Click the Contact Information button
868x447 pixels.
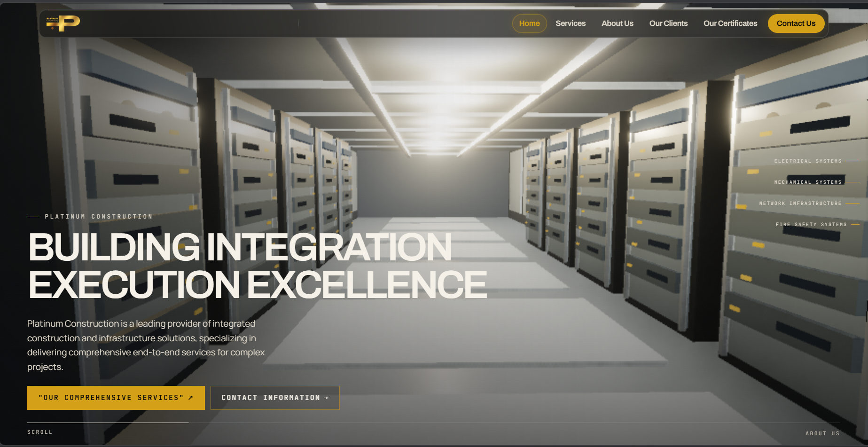275,398
